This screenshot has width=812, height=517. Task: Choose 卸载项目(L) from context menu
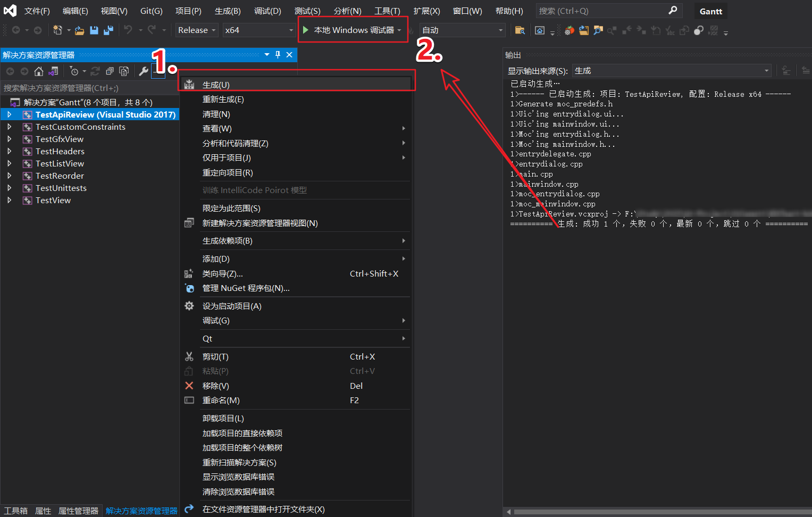coord(296,418)
